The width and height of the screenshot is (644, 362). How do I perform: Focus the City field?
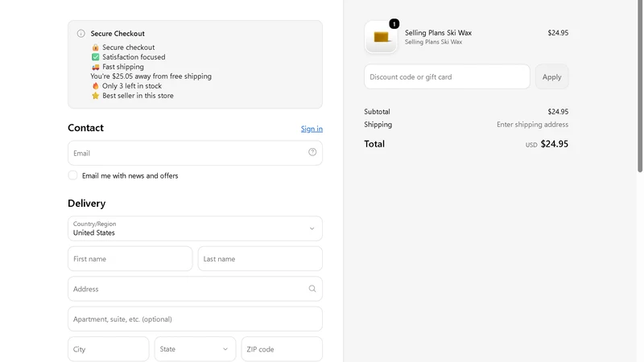coord(109,349)
